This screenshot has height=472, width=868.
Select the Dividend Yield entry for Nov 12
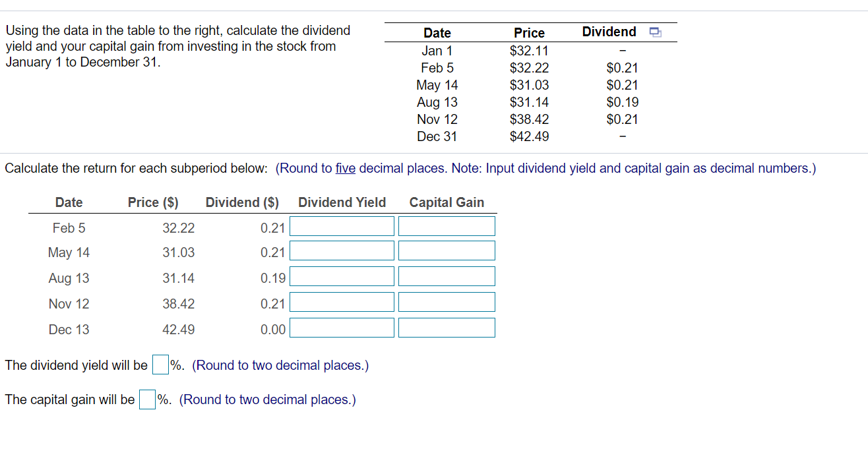(x=342, y=301)
